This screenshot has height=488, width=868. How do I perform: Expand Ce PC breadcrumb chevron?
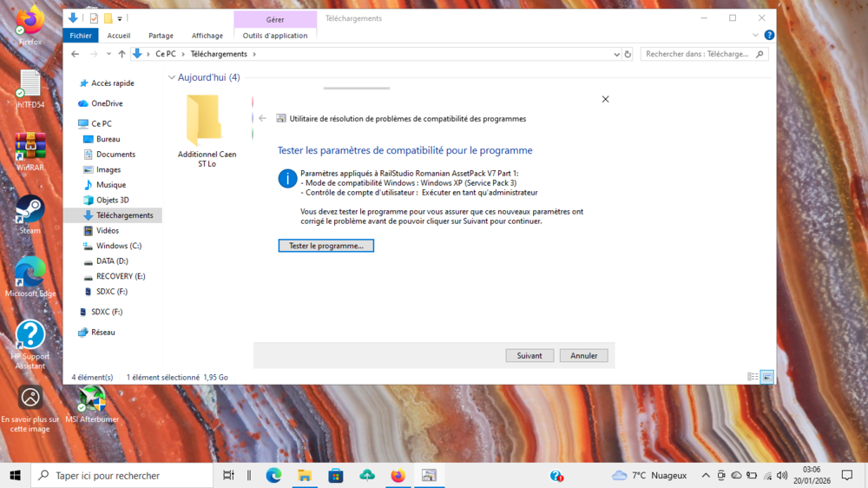click(183, 55)
